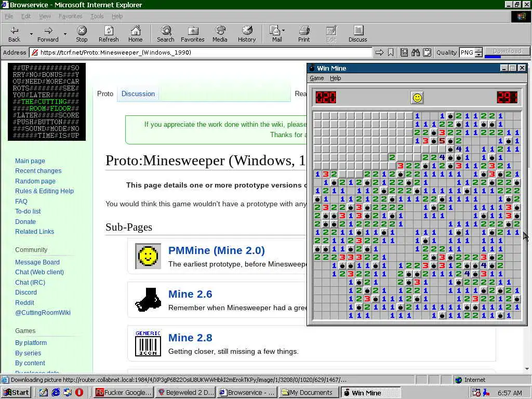Open the Mine 2.8 link
This screenshot has height=399, width=532.
(x=190, y=338)
